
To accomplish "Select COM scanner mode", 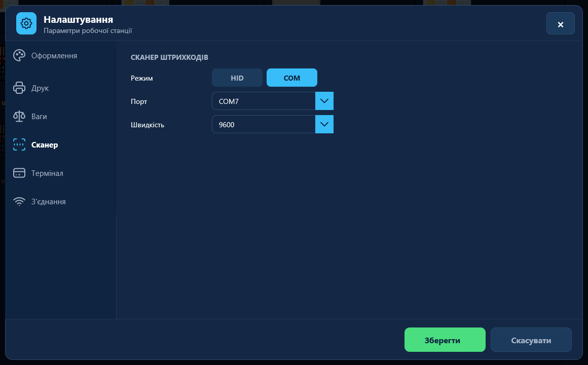I will coord(292,78).
